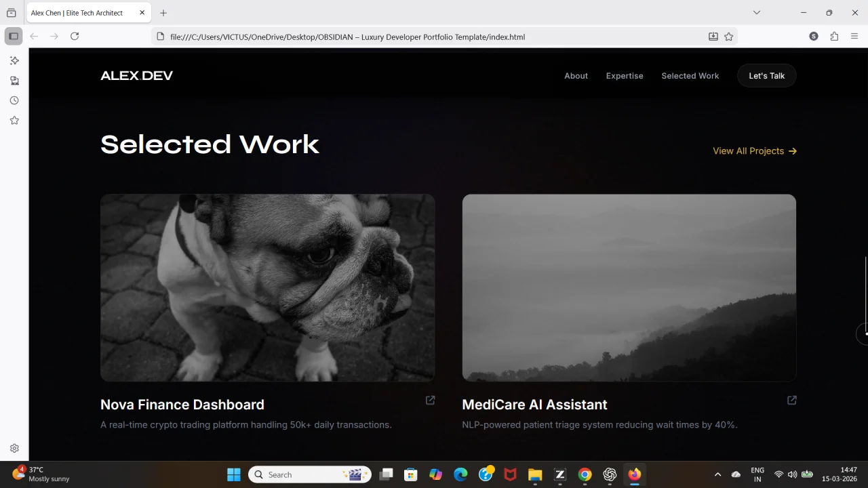
Task: Click the external link icon for MediCare AI Assistant
Action: [791, 401]
